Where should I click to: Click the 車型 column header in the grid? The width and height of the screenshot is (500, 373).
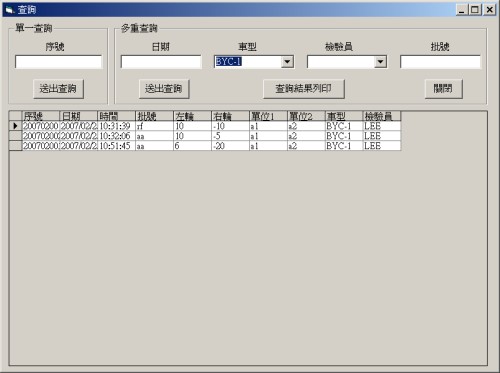344,116
